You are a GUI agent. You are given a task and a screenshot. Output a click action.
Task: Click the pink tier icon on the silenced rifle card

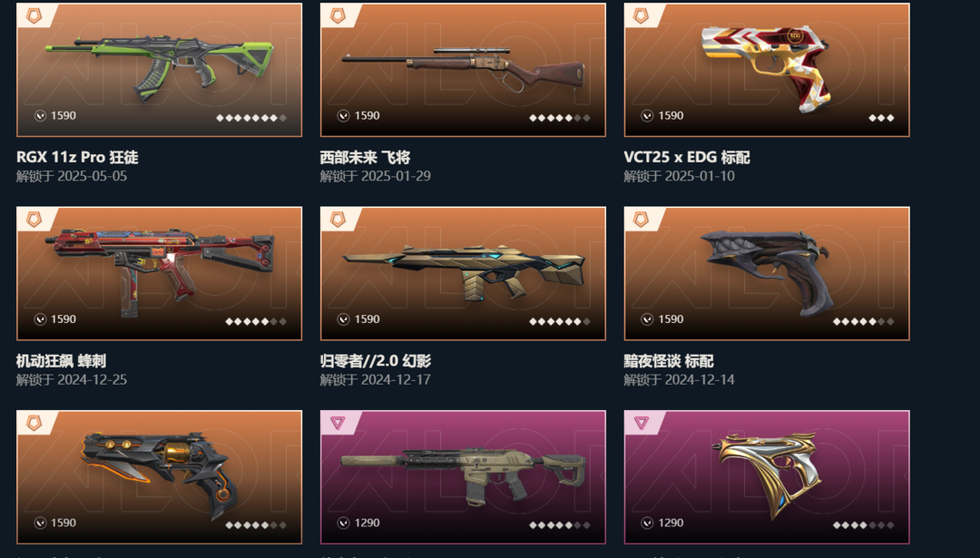click(338, 423)
